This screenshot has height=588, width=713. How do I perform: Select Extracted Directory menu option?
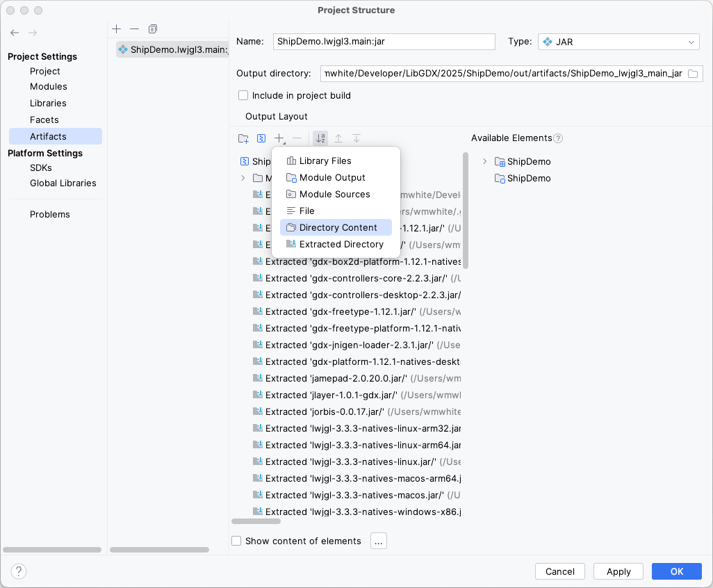pos(341,244)
